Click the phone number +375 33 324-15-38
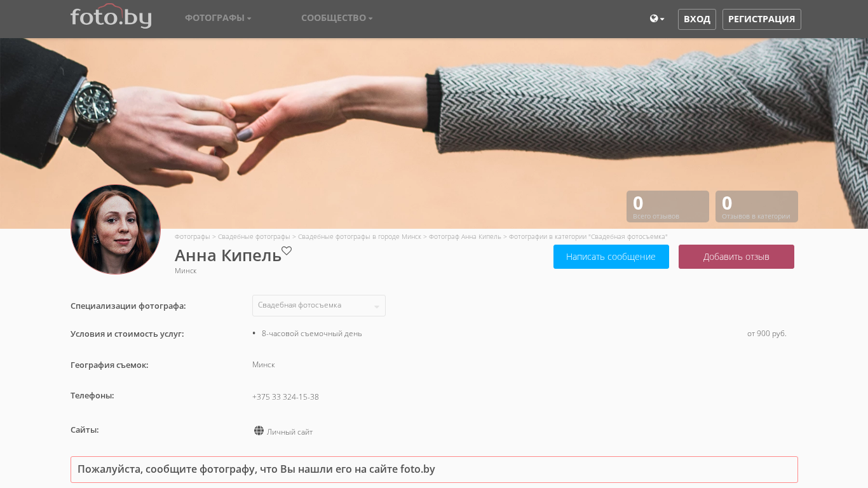Image resolution: width=868 pixels, height=488 pixels. pos(285,397)
